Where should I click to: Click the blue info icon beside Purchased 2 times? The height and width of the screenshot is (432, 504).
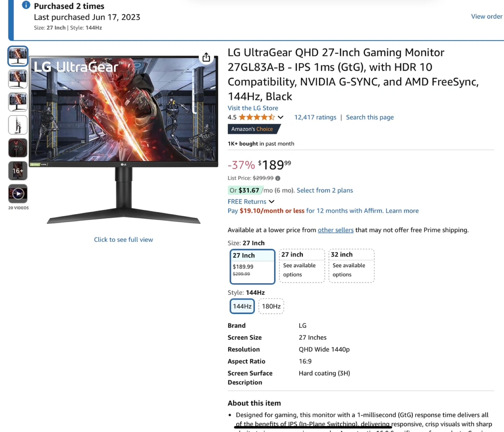pyautogui.click(x=26, y=5)
